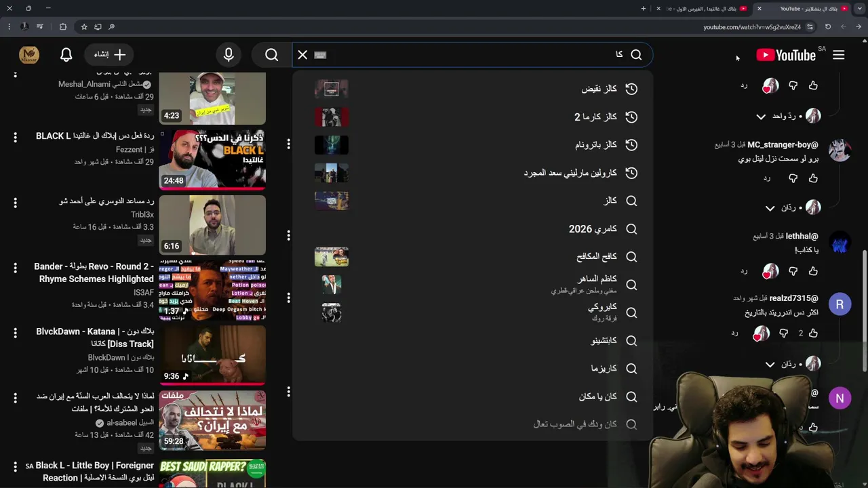This screenshot has height=488, width=868.
Task: Pick the suggestion كابتشينو
Action: 473,340
